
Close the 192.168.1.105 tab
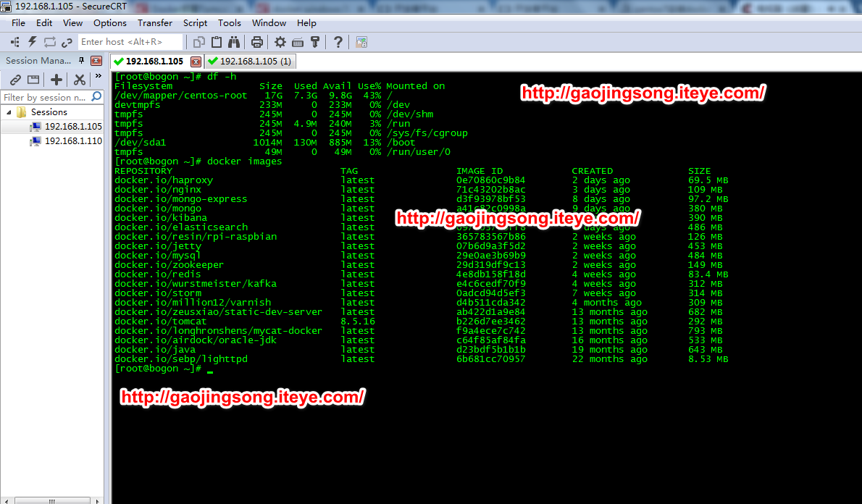tap(195, 62)
